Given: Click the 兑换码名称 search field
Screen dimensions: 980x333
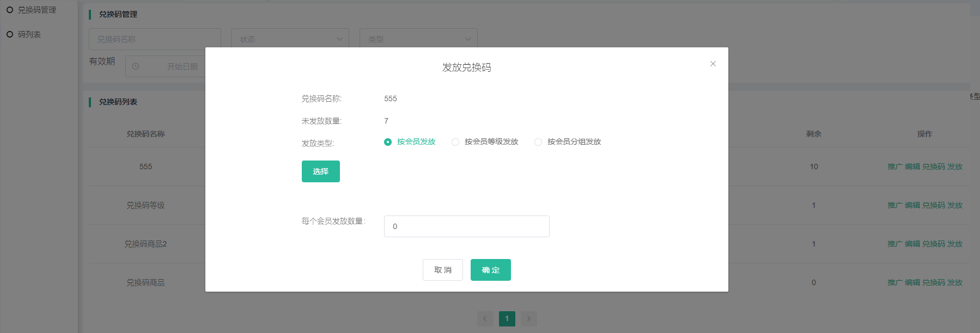Looking at the screenshot, I should pyautogui.click(x=155, y=39).
